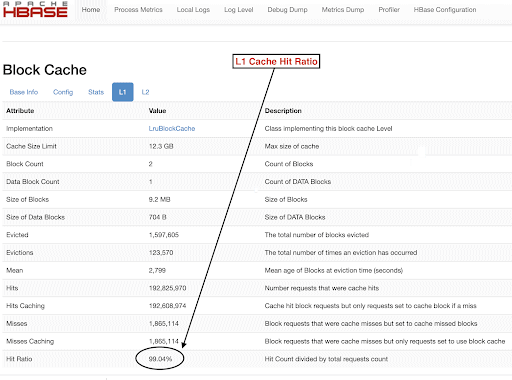Click the Value column header

pyautogui.click(x=157, y=111)
